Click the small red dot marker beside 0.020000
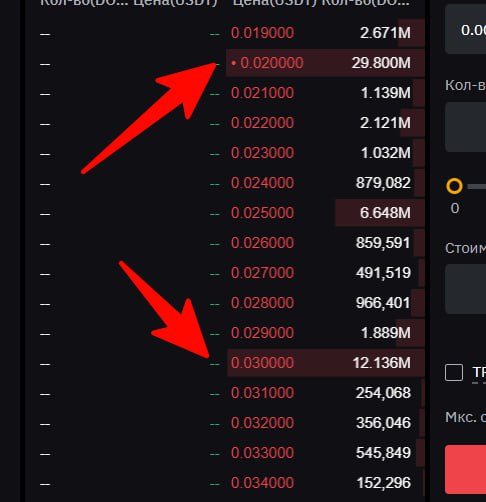 tap(234, 63)
